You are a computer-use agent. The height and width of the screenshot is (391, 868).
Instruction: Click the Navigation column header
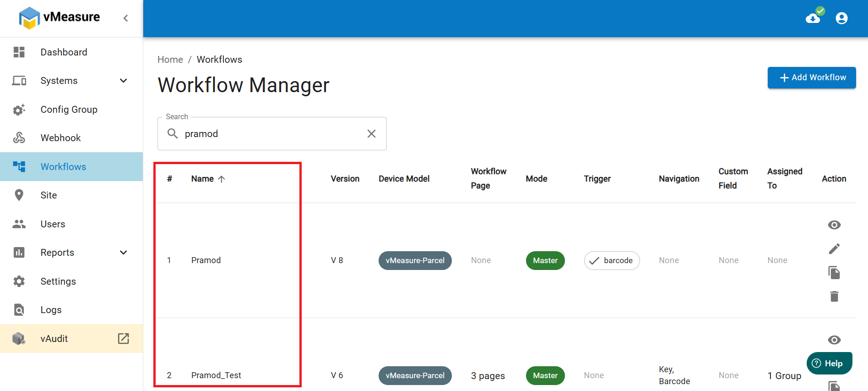[x=679, y=179]
